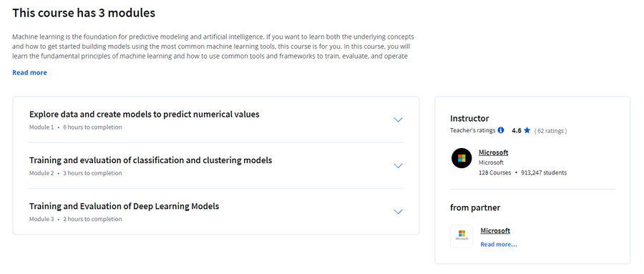Open 'Training and evaluation of classification' module title

(x=150, y=160)
